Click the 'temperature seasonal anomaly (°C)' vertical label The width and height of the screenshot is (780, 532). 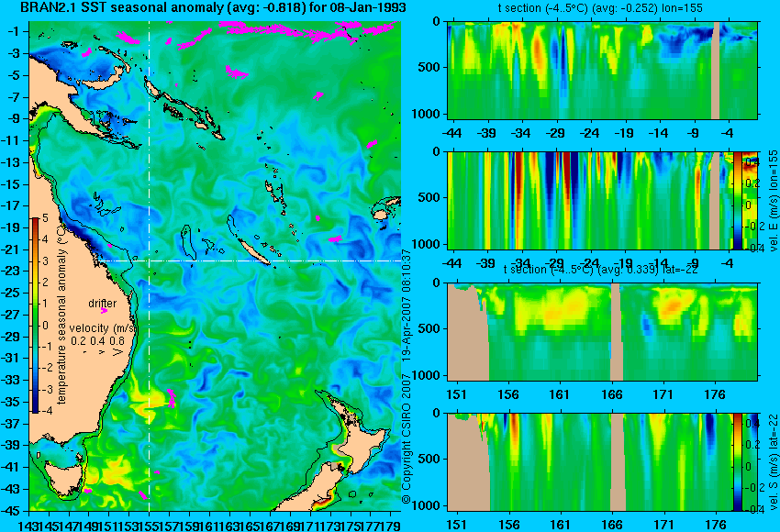(61, 315)
